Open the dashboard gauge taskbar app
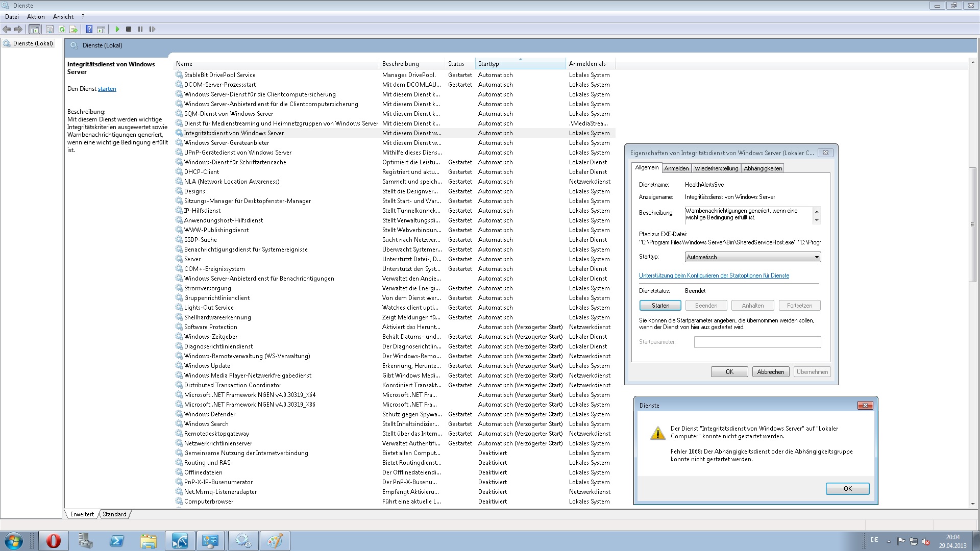This screenshot has width=980, height=551. click(x=180, y=541)
